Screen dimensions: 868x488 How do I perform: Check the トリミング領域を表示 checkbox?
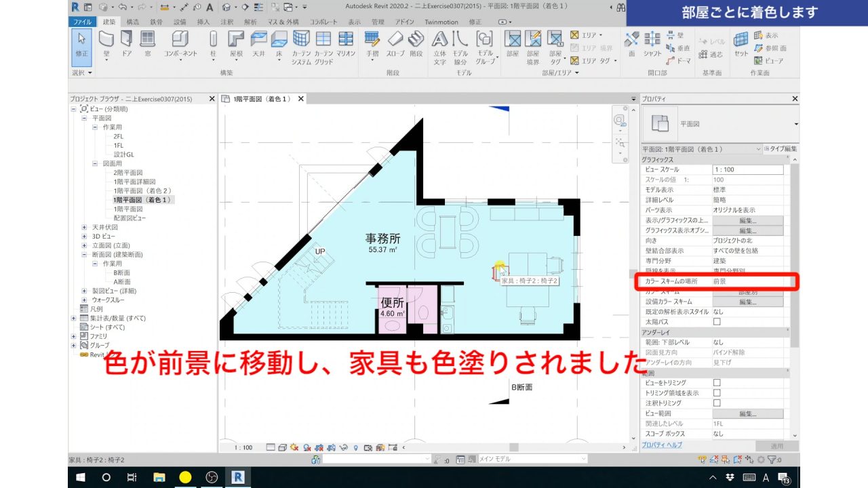pos(717,392)
